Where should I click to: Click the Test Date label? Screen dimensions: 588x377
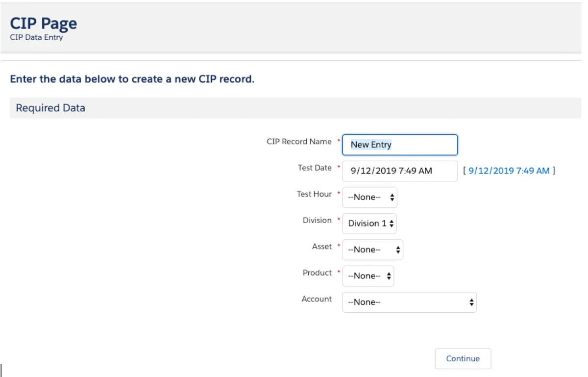pyautogui.click(x=315, y=168)
